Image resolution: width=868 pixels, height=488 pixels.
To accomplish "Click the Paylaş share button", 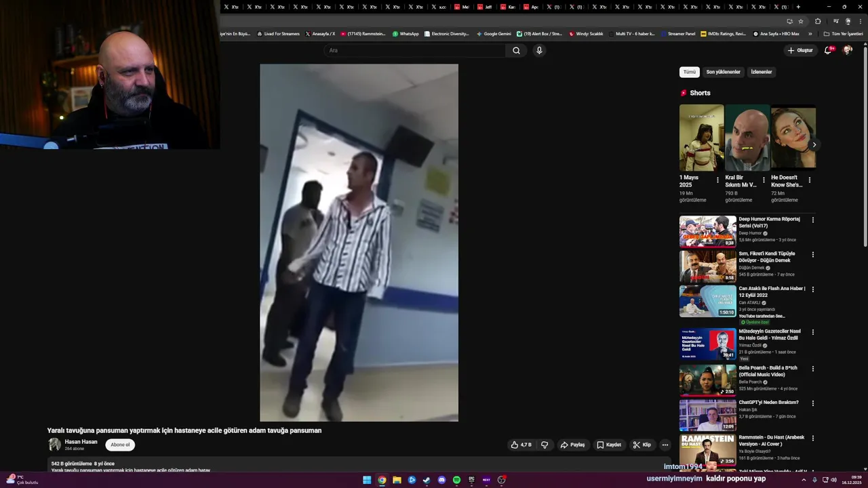I will pos(573,445).
